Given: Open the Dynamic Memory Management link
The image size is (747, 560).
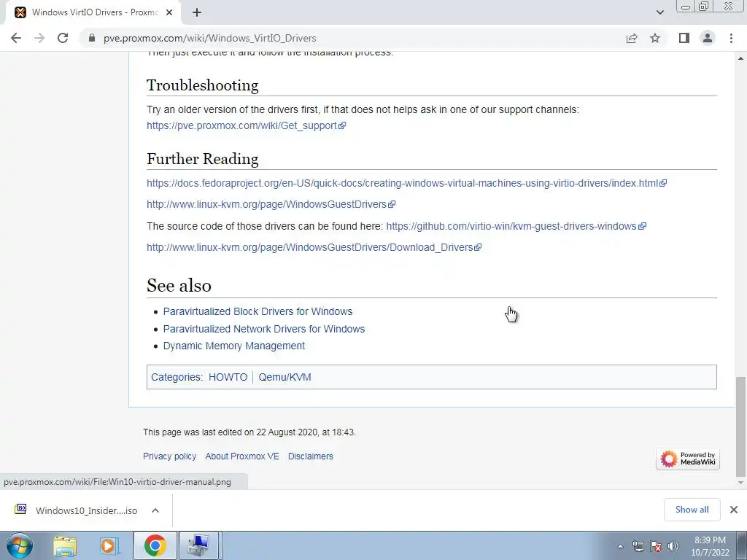Looking at the screenshot, I should (x=234, y=346).
